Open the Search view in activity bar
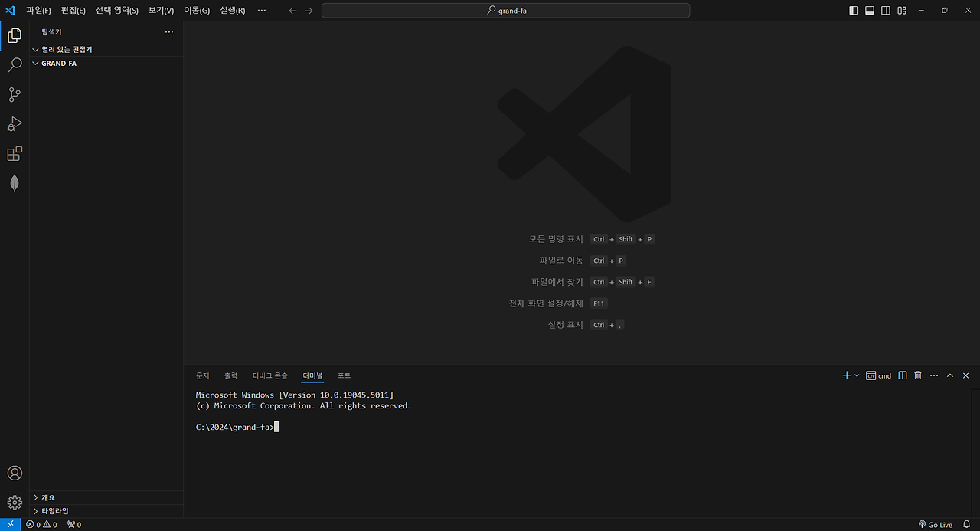 15,65
